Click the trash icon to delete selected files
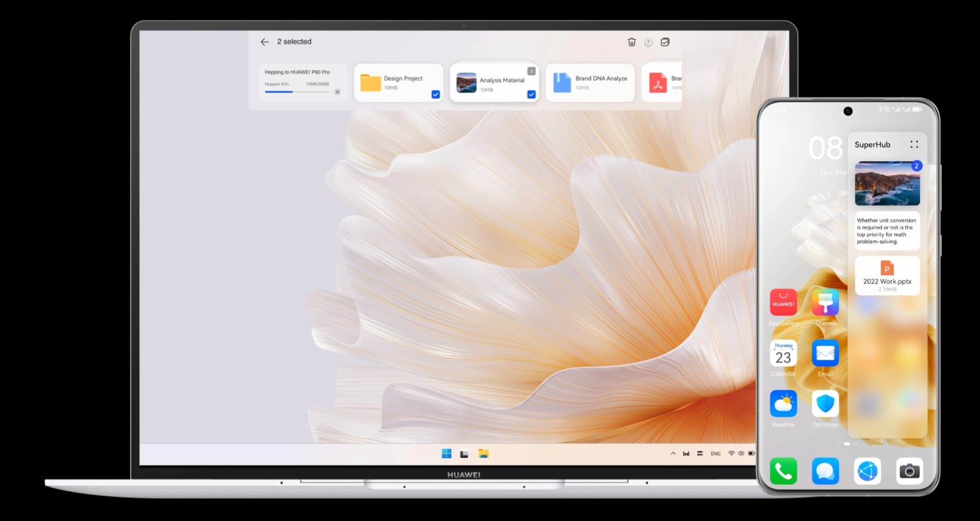 coord(631,42)
